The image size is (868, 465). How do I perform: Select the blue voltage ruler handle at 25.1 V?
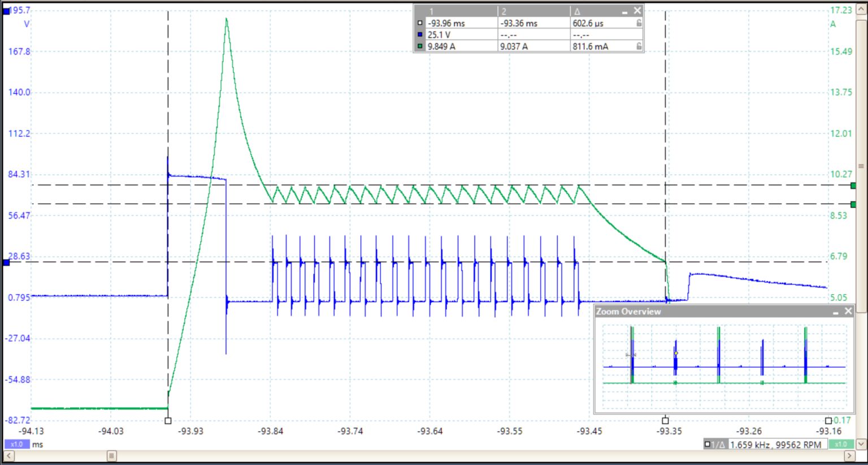pyautogui.click(x=6, y=262)
